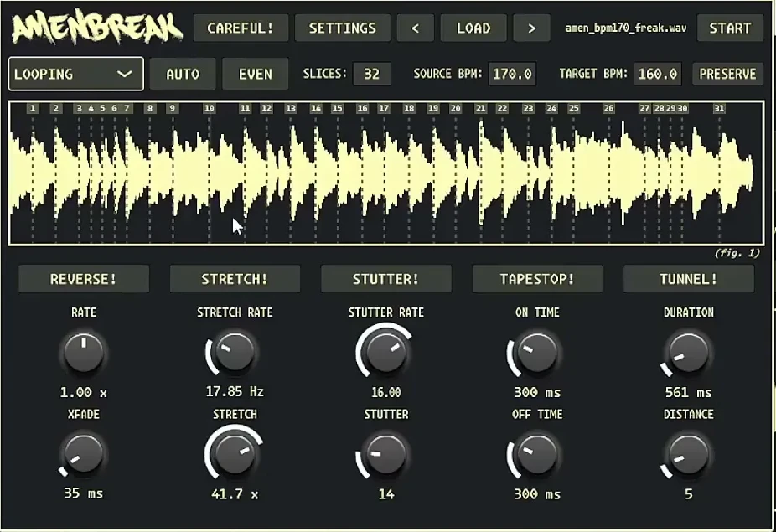Select slice marker 25

(573, 108)
